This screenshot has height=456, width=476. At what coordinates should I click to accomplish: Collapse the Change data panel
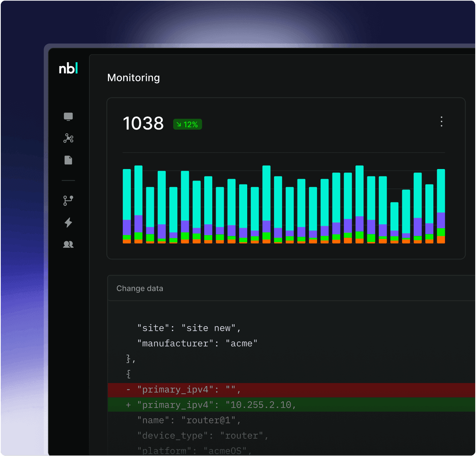[x=140, y=288]
